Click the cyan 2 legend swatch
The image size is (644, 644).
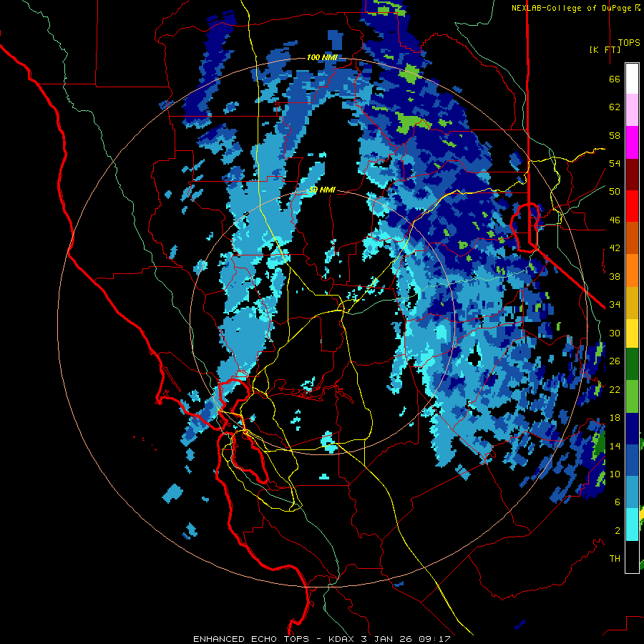point(632,525)
